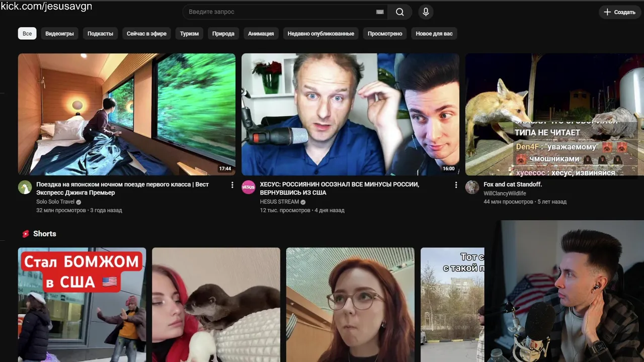Screen dimensions: 644x362
Task: Open options menu for Japanese night train video
Action: (232, 185)
